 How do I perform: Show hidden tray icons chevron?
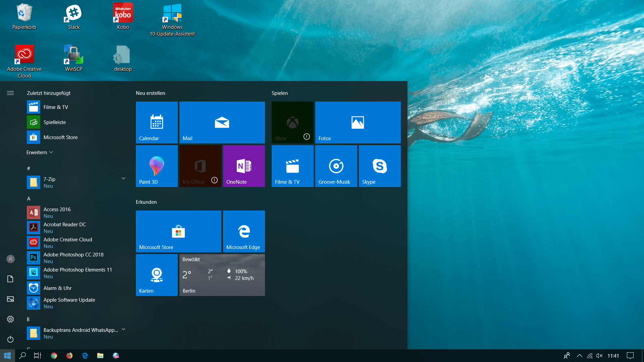(579, 356)
